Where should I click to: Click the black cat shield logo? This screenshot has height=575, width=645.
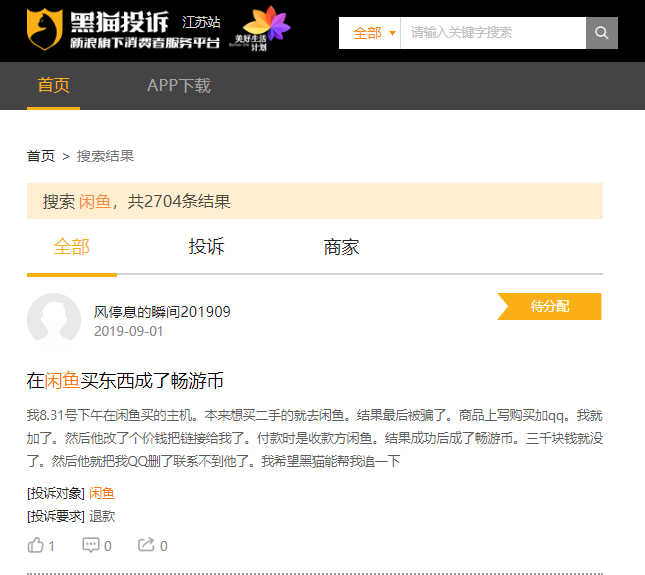[x=44, y=29]
